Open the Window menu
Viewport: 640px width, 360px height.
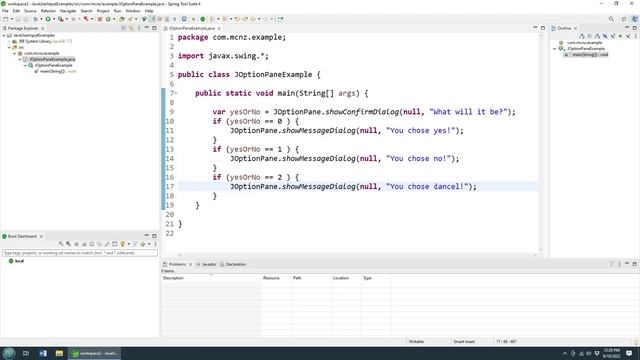point(133,11)
